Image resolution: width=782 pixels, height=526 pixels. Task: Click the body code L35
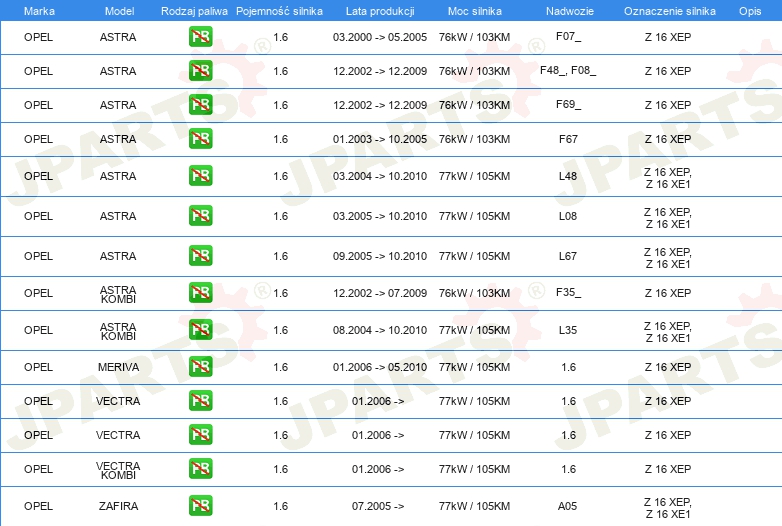(x=568, y=330)
